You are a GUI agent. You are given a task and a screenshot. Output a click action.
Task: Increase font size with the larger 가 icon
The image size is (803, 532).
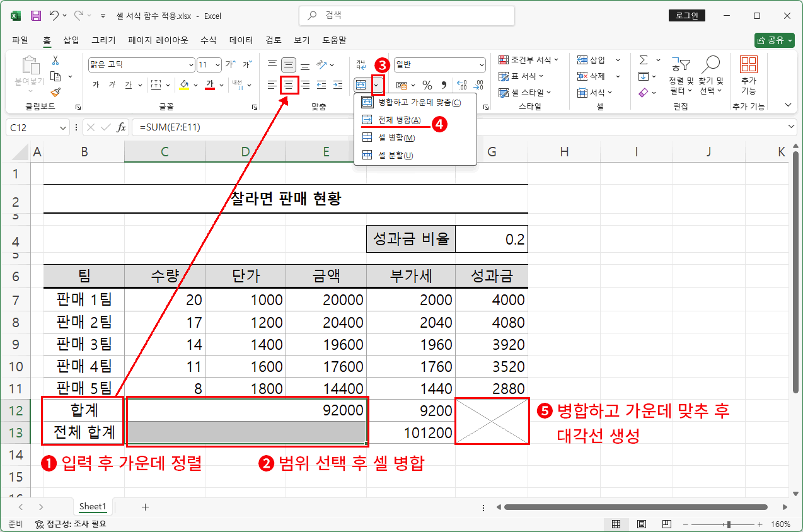pos(230,64)
